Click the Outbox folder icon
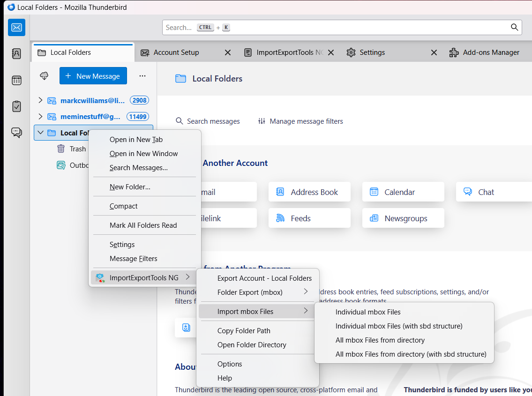 pyautogui.click(x=61, y=165)
